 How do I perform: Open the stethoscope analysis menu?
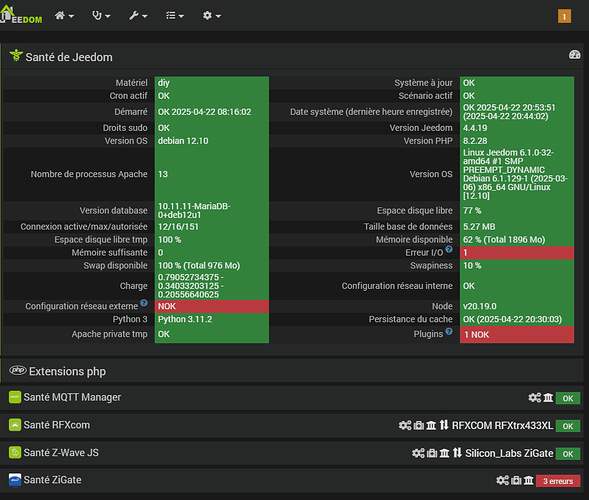point(101,15)
